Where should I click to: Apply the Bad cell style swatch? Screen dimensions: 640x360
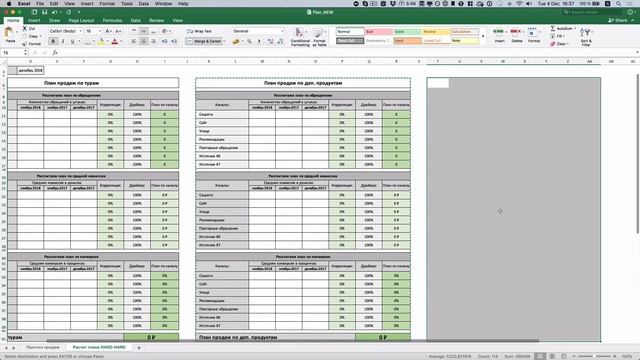379,31
